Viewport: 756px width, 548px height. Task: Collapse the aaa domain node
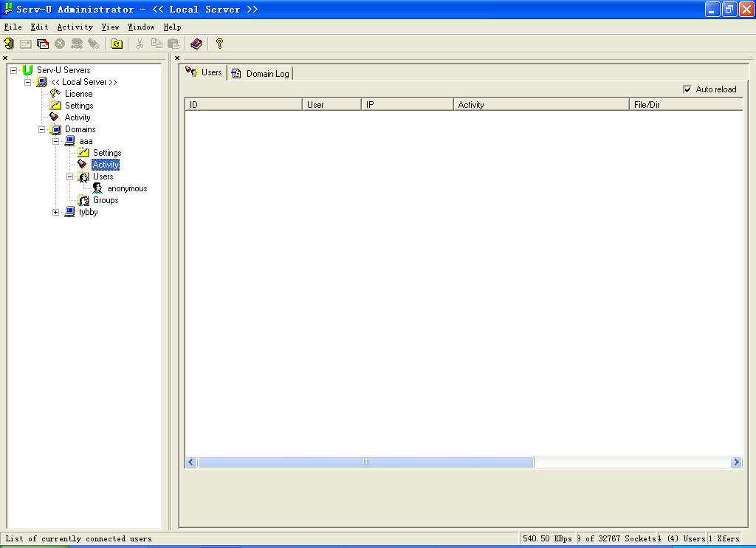55,141
